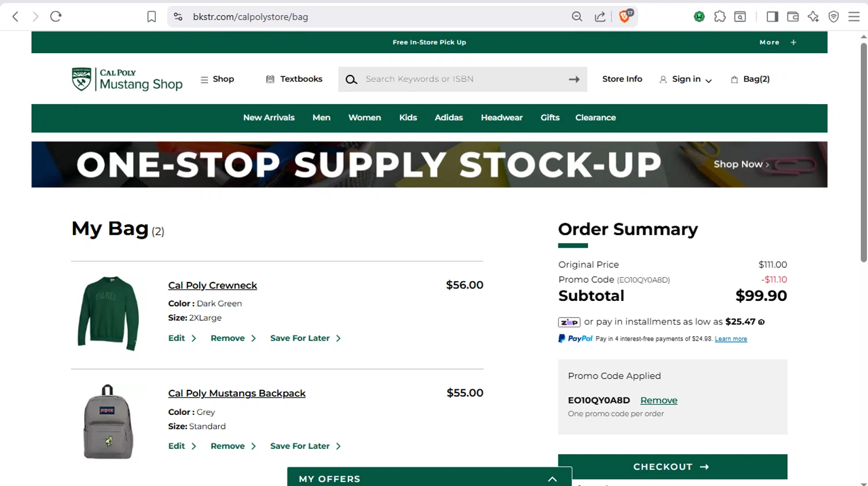Open Gifts category
This screenshot has width=868, height=486.
550,117
